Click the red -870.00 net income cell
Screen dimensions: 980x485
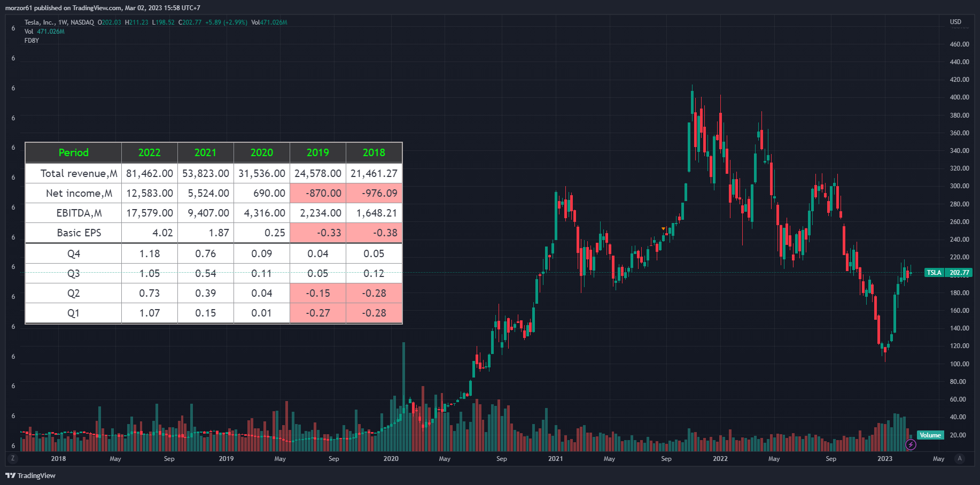coord(318,193)
